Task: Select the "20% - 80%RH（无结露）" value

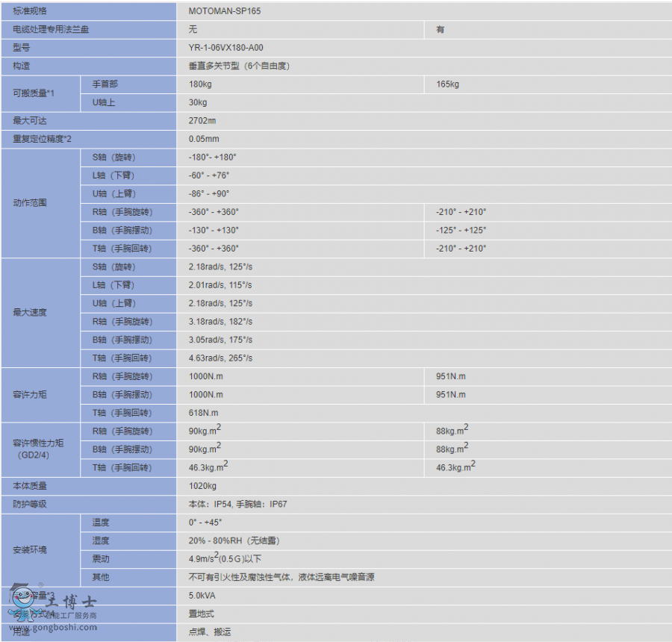Action: tap(234, 541)
